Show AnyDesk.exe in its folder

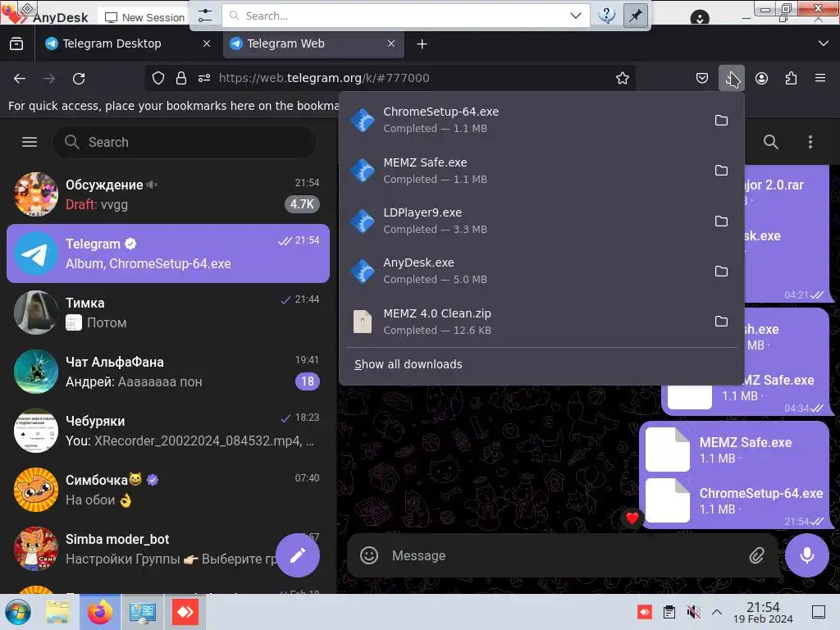pos(721,271)
